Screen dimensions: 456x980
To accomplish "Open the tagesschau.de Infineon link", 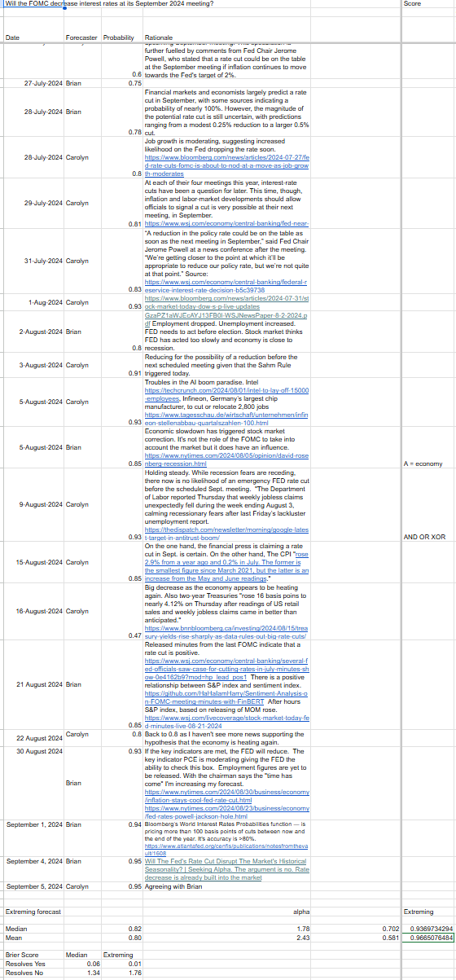I will coord(226,420).
